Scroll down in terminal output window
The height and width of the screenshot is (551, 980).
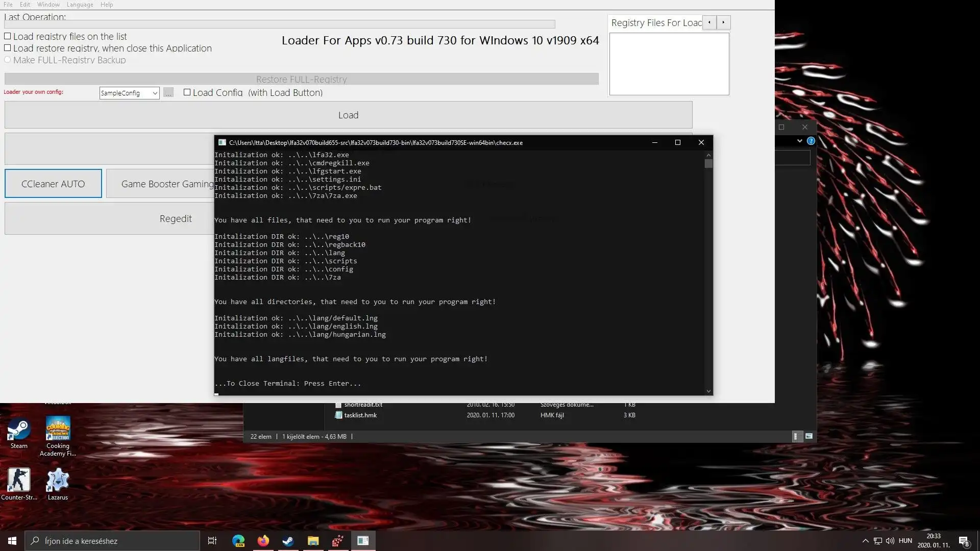[707, 391]
